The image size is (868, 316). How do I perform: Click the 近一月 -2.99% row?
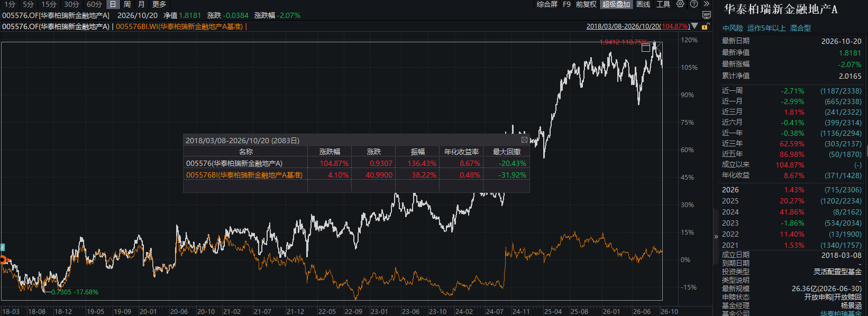click(x=791, y=101)
